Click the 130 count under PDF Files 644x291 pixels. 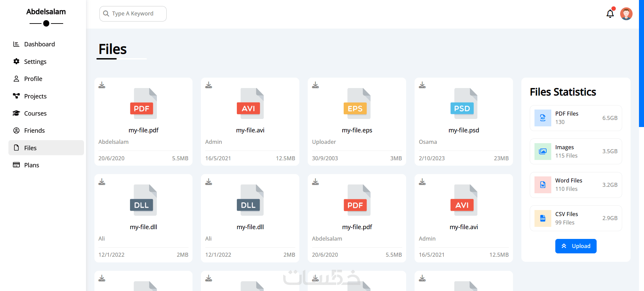[x=560, y=122]
